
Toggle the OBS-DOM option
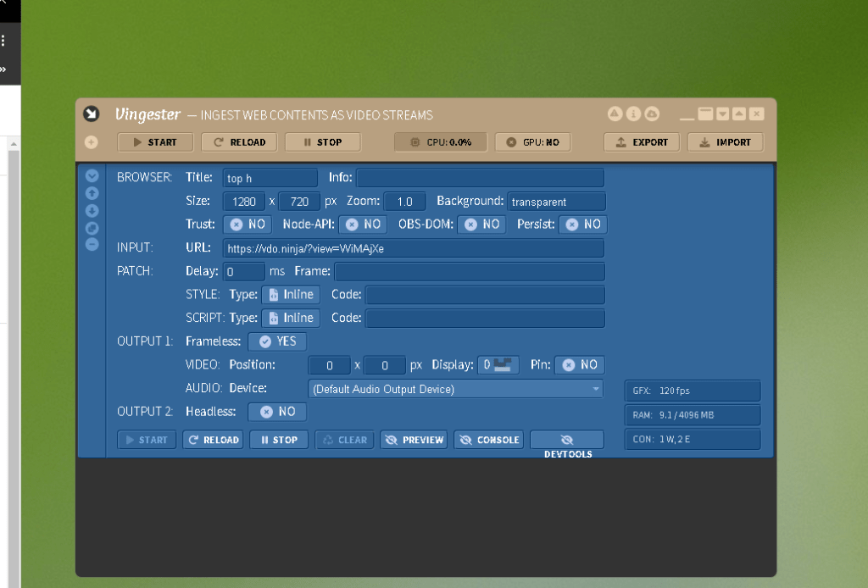coord(481,225)
